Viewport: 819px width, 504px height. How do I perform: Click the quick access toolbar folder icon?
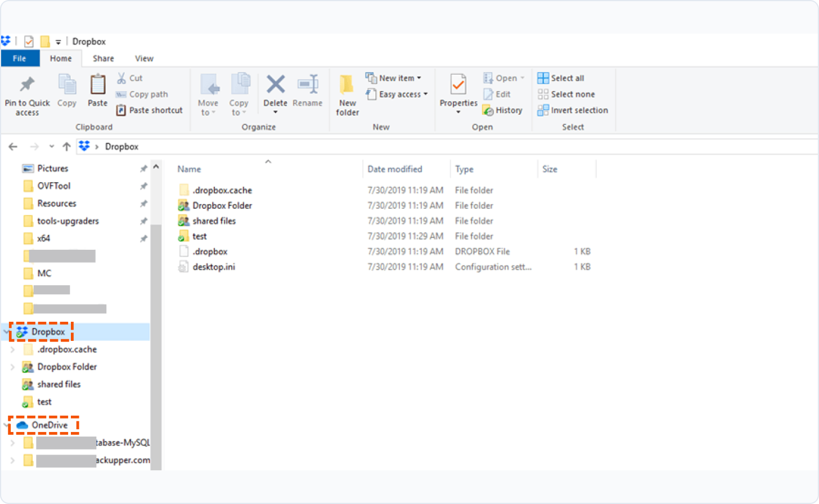pyautogui.click(x=45, y=42)
